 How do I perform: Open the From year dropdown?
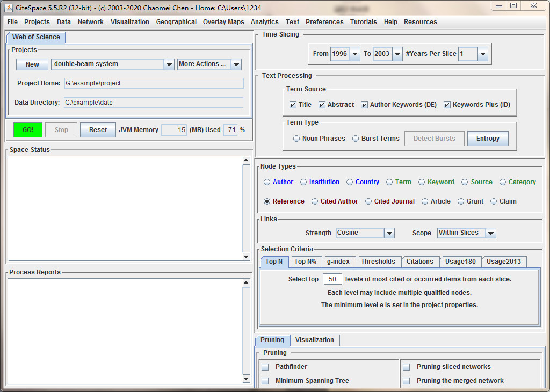(355, 54)
